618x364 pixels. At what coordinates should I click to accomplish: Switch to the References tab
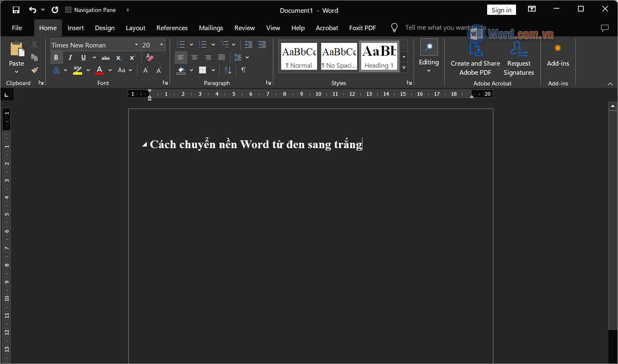[x=172, y=28]
